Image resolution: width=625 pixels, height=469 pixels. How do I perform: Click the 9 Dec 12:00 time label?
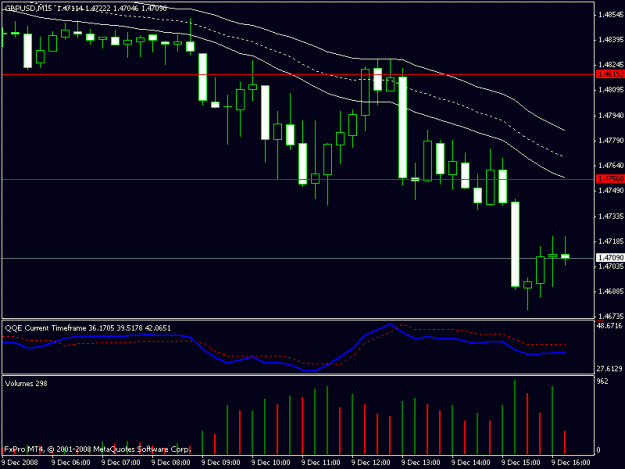(x=371, y=462)
